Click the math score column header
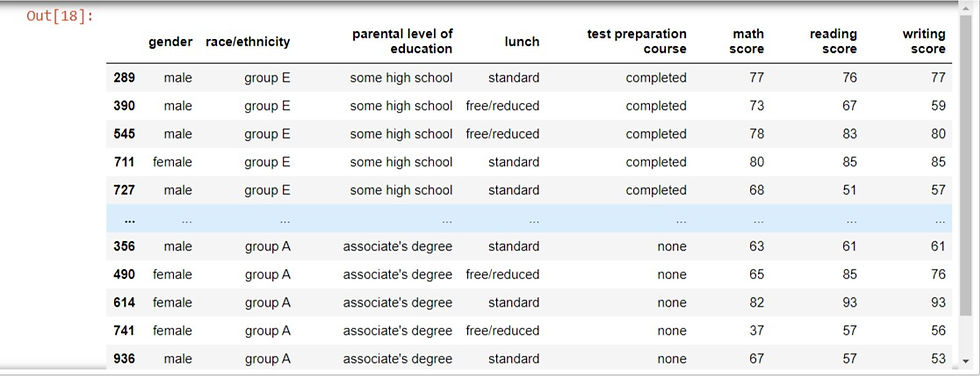Viewport: 980px width, 390px height. click(x=746, y=41)
